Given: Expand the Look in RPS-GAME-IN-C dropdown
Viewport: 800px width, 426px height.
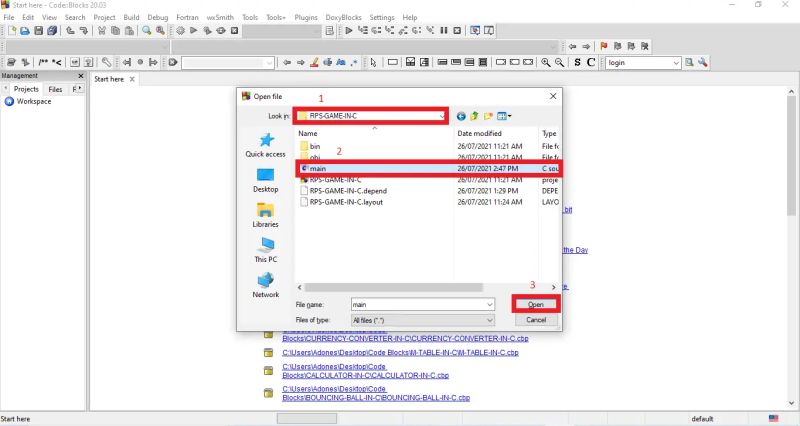Looking at the screenshot, I should click(x=442, y=116).
